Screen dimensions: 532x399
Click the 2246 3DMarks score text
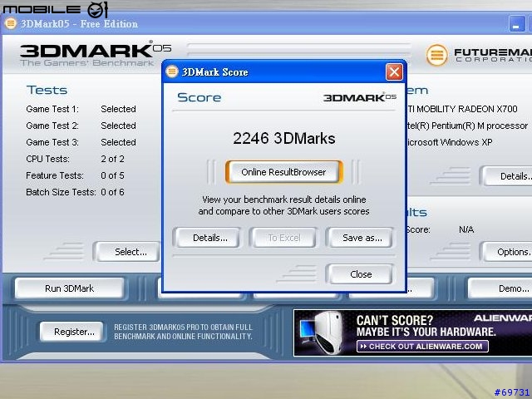[284, 139]
